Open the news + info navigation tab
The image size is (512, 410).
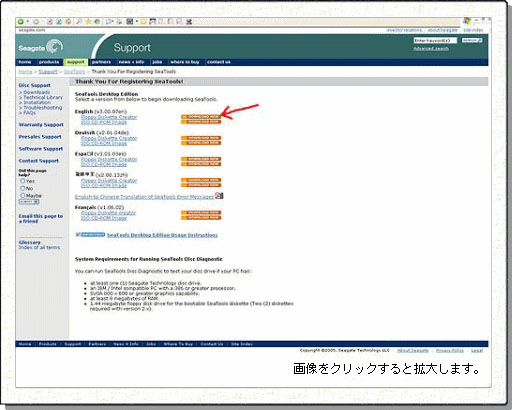(131, 62)
